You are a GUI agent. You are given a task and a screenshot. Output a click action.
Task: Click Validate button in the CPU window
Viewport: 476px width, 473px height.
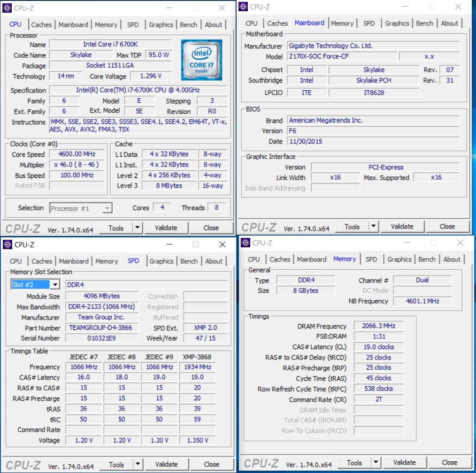[x=166, y=228]
